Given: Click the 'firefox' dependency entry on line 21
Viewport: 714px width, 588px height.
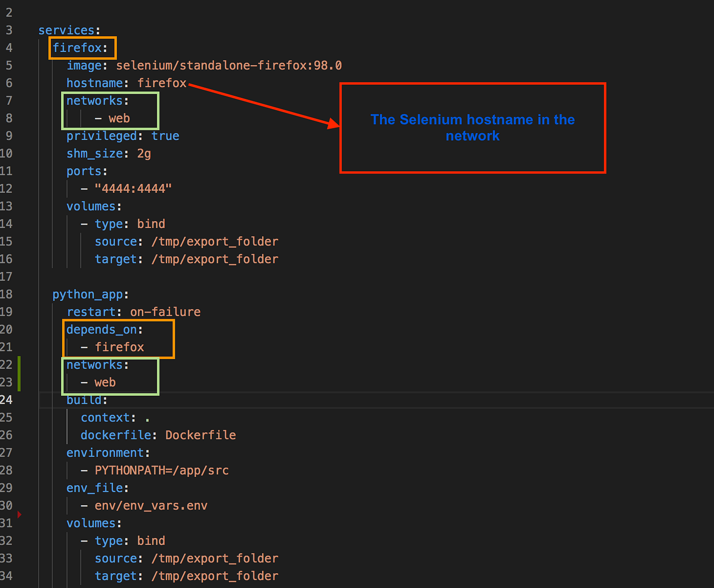Looking at the screenshot, I should pyautogui.click(x=119, y=347).
